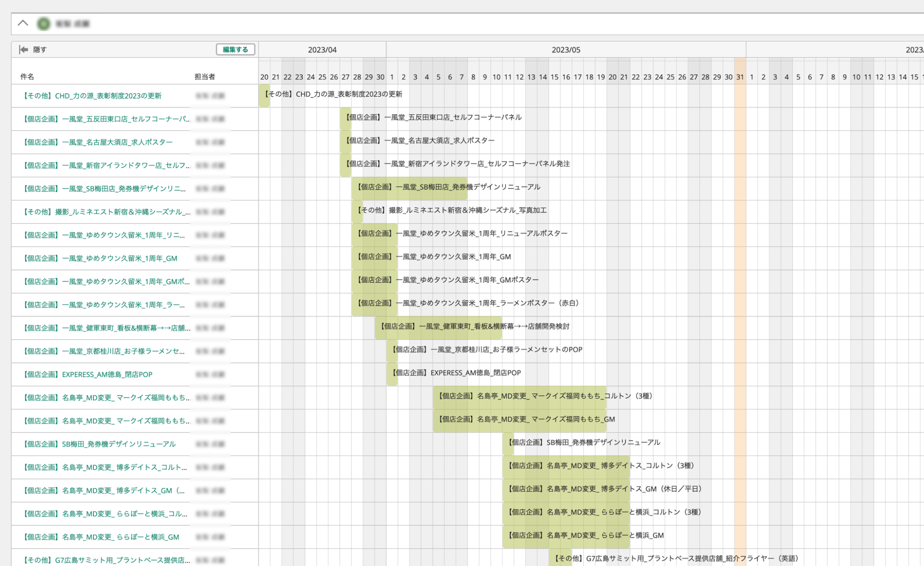Click the highlighted day 31 marker
924x566 pixels.
pyautogui.click(x=740, y=77)
